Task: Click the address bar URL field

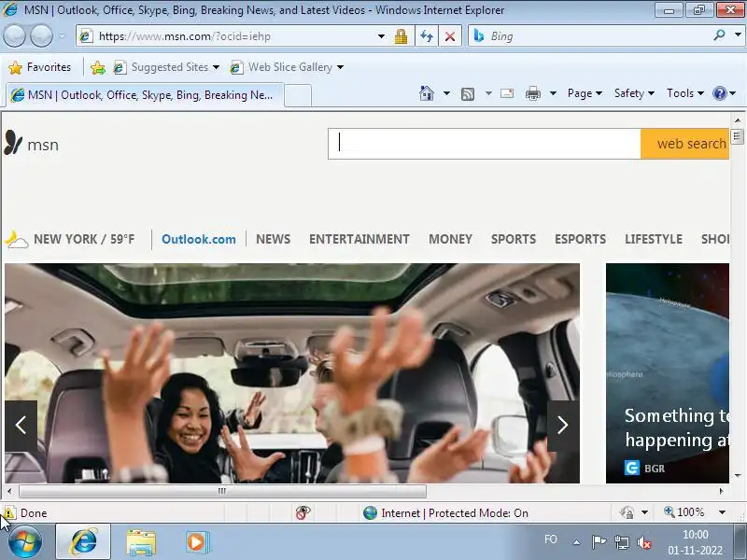Action: point(227,36)
